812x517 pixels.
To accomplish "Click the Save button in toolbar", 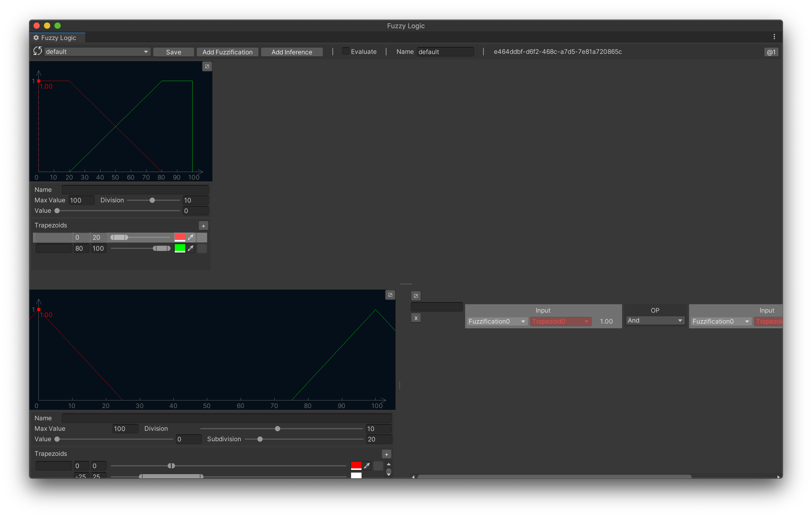I will coord(173,52).
